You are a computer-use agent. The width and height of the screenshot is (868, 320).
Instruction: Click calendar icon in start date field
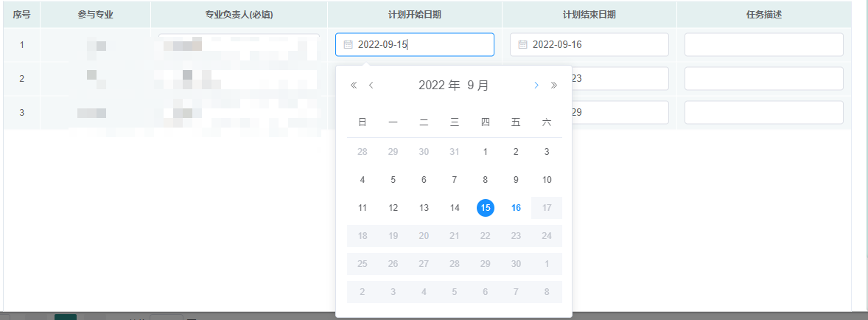349,44
